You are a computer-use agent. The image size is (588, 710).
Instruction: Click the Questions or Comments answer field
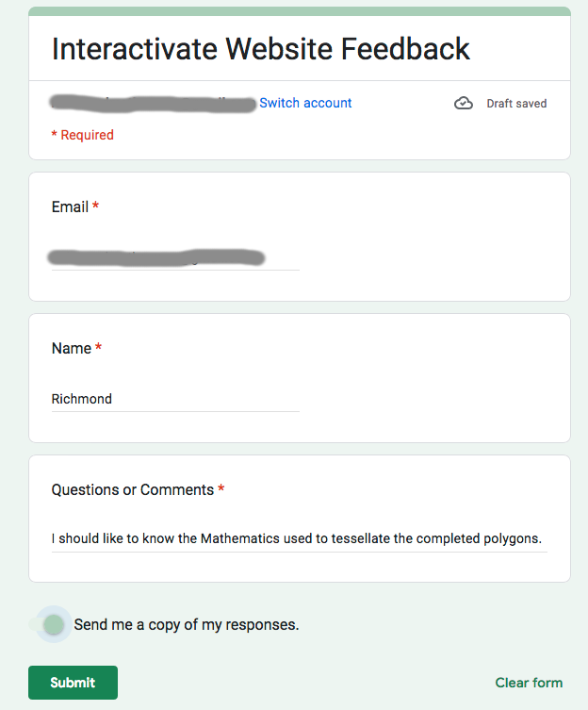pos(298,538)
